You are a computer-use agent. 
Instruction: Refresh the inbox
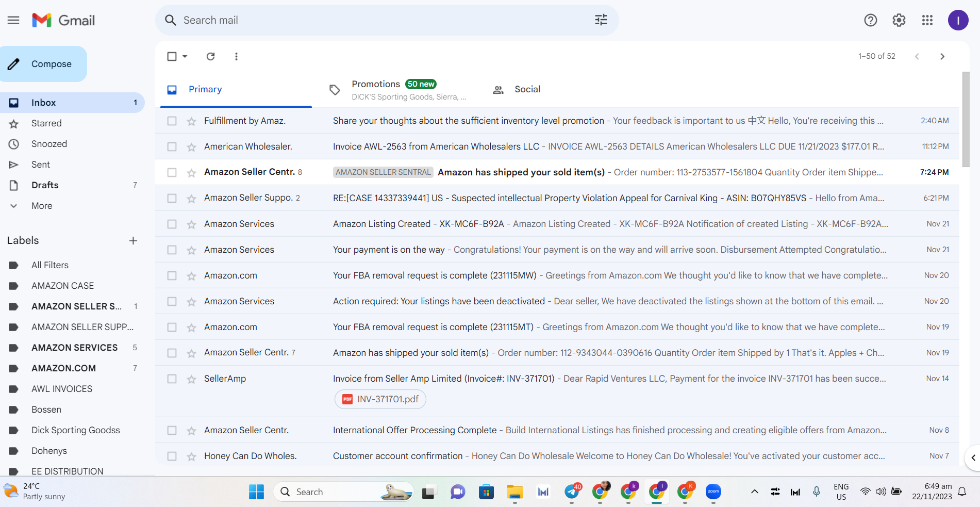coord(210,56)
